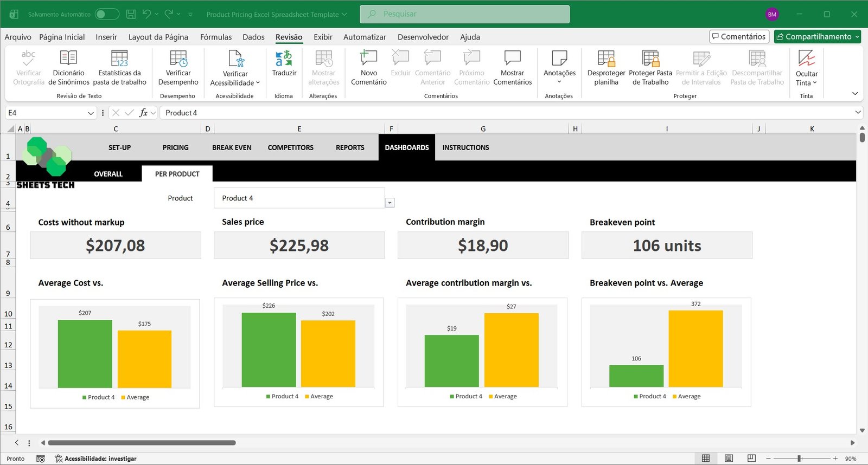Toggle the Salvamento Automático switch
This screenshot has height=465, width=868.
(107, 14)
